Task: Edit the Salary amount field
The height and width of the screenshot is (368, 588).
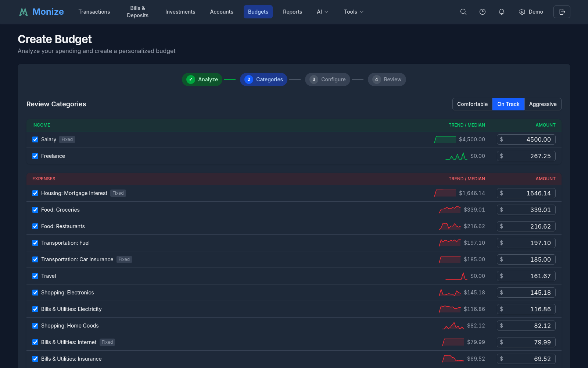Action: click(x=526, y=139)
